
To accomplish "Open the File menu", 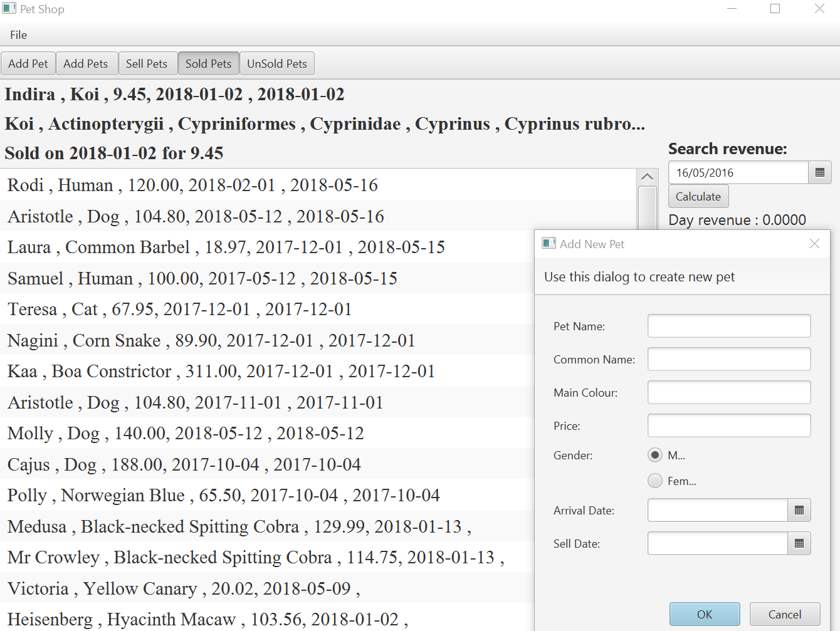I will [x=19, y=35].
